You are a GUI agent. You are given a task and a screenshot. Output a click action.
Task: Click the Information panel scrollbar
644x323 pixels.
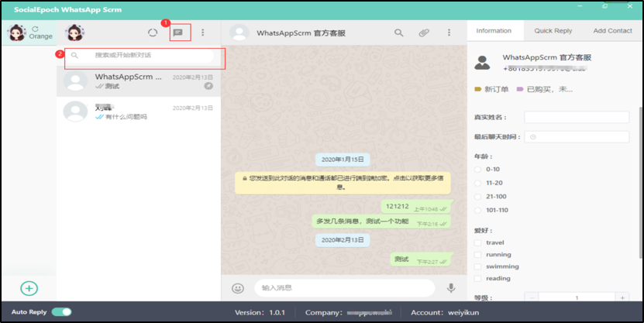(640, 183)
